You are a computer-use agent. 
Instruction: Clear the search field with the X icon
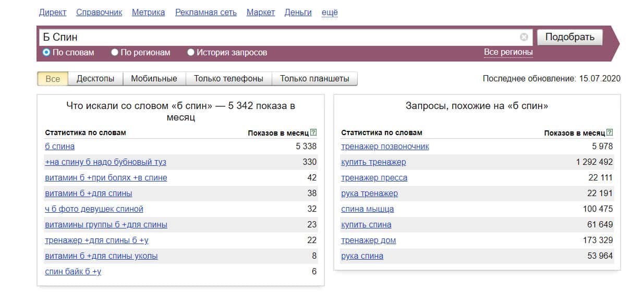point(524,37)
